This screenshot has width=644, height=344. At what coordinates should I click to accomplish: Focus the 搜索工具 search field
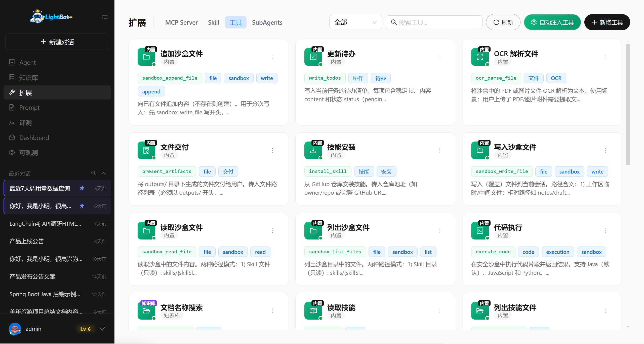point(434,22)
